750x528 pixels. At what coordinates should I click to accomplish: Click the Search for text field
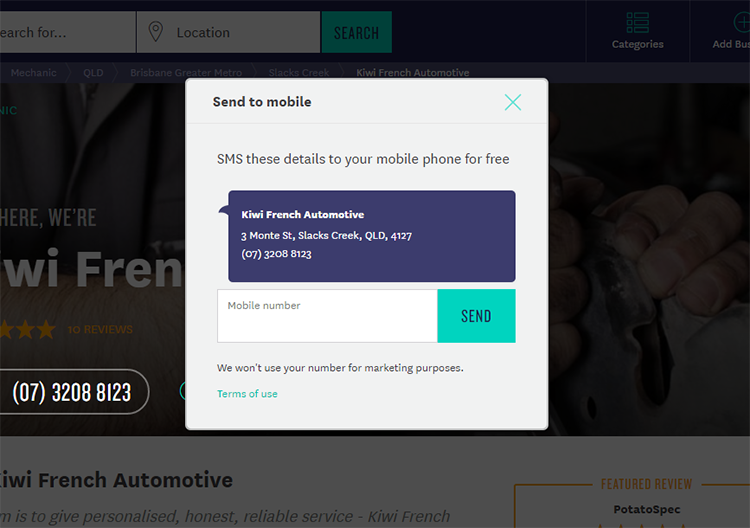67,32
